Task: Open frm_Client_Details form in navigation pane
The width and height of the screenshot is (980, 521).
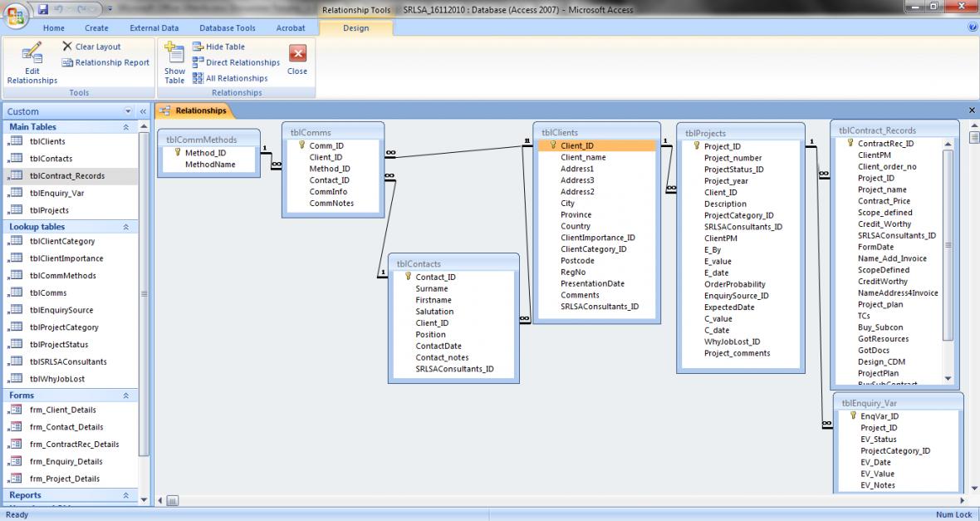Action: [62, 410]
